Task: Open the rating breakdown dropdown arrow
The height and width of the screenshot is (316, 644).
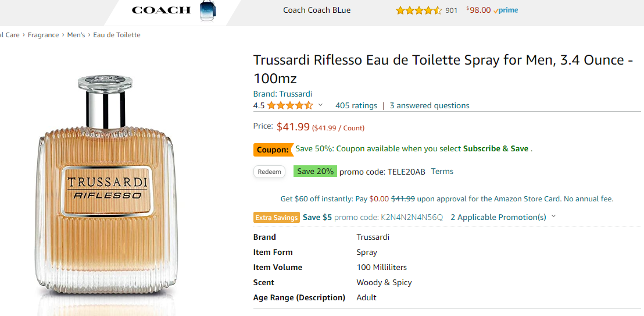Action: [x=320, y=105]
